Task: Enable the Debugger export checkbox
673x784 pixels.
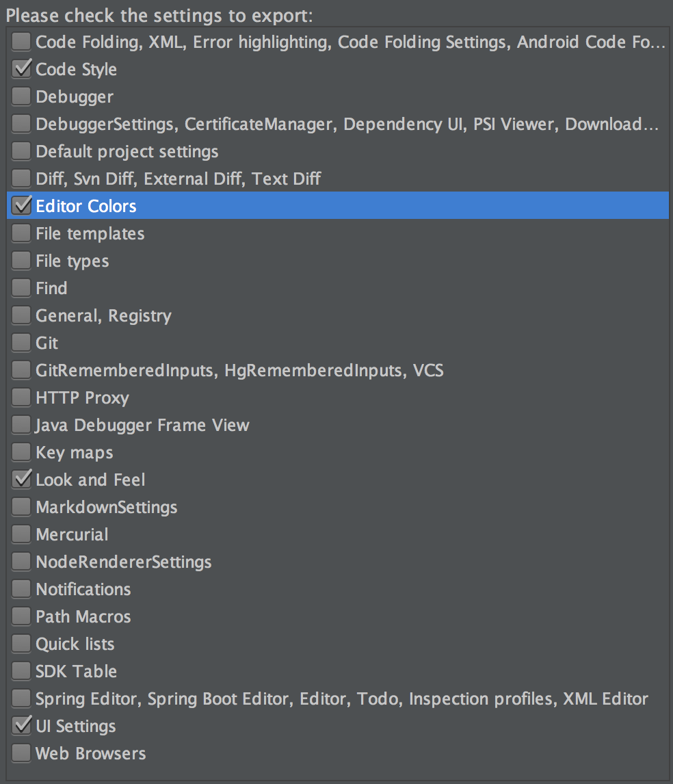Action: coord(22,96)
